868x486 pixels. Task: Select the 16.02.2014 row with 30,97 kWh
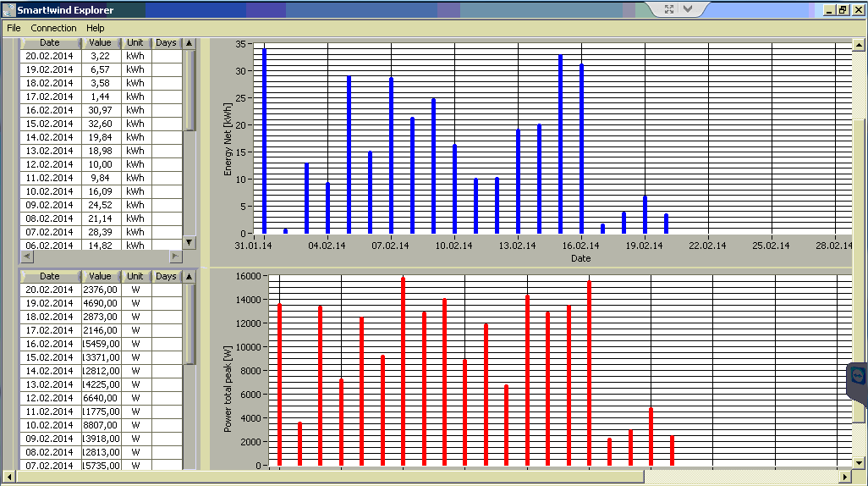tap(101, 110)
